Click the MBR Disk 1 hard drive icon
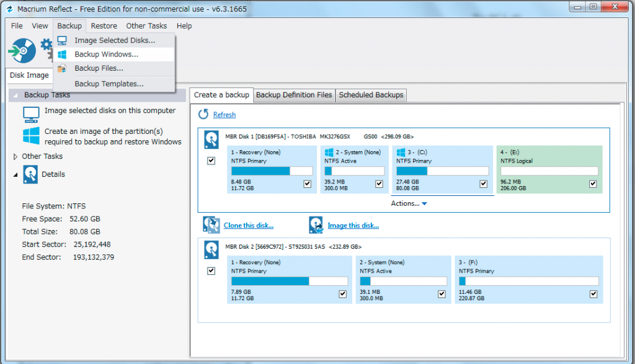The height and width of the screenshot is (364, 635). click(211, 140)
